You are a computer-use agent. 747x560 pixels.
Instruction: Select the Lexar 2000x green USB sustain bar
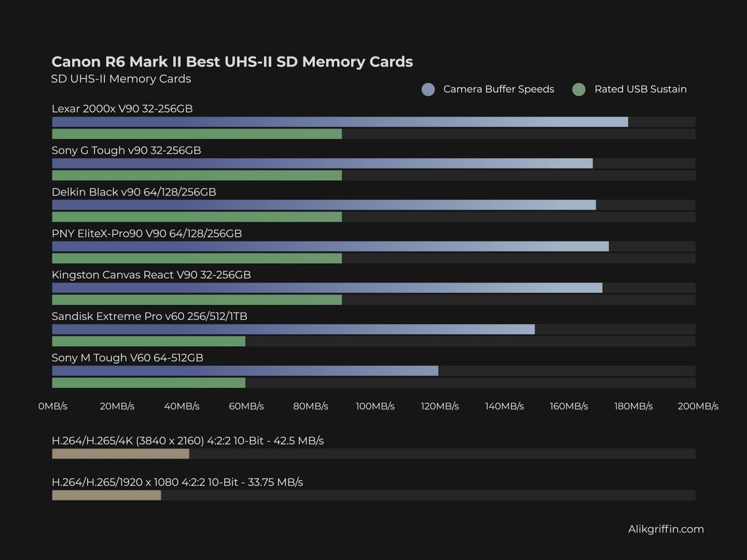pyautogui.click(x=197, y=134)
